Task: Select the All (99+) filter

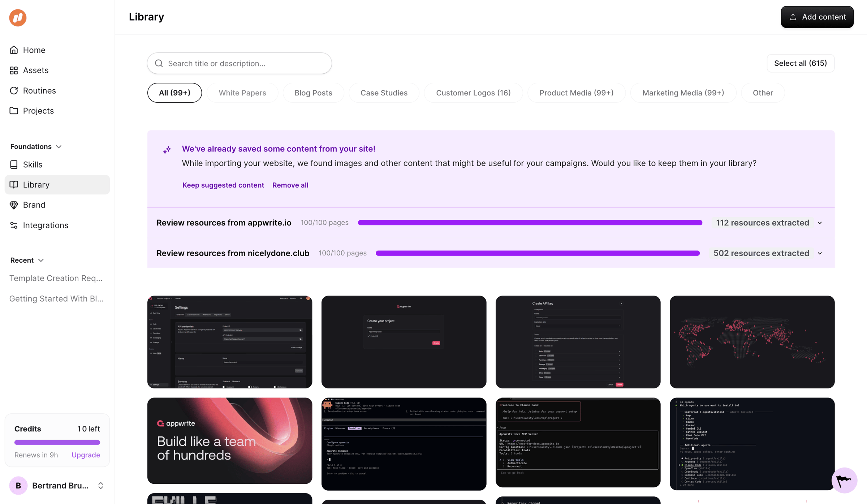Action: 174,93
